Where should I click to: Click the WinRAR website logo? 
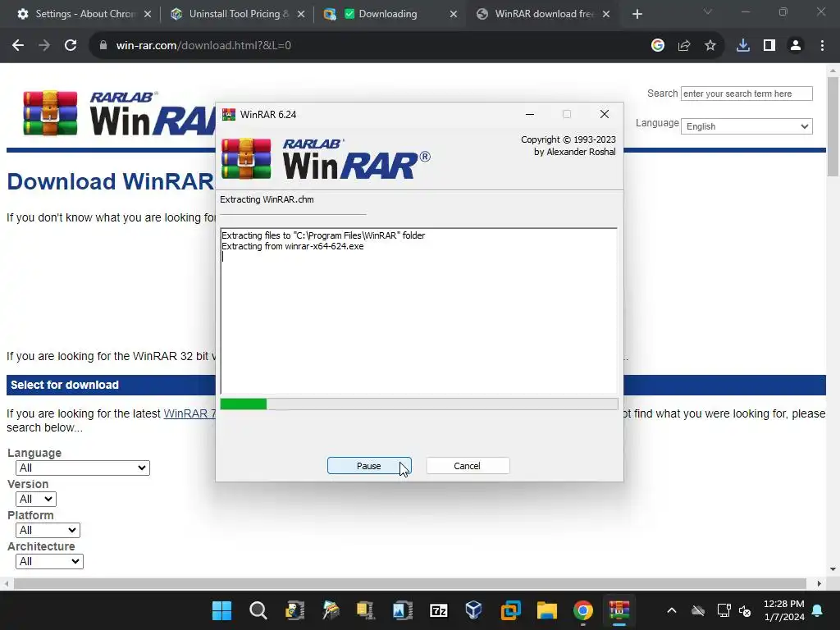coord(119,113)
